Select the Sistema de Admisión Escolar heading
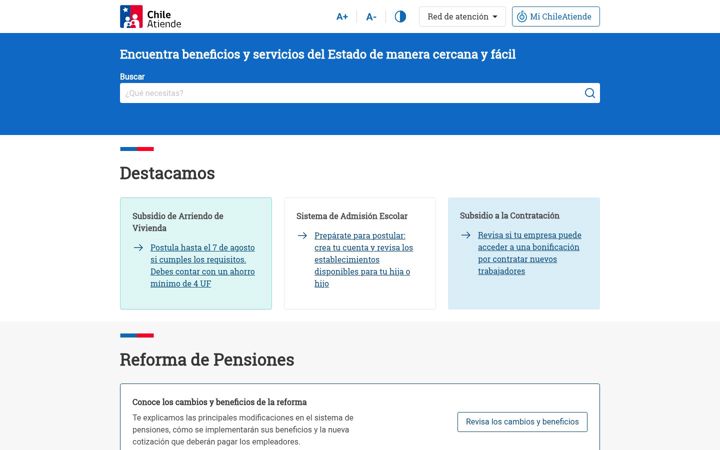This screenshot has height=450, width=720. 352,216
